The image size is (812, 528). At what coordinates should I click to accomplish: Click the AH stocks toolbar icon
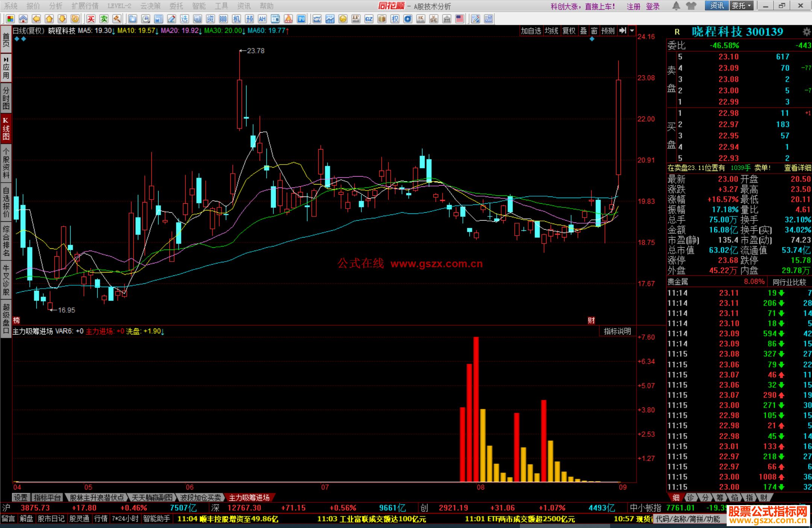[262, 19]
